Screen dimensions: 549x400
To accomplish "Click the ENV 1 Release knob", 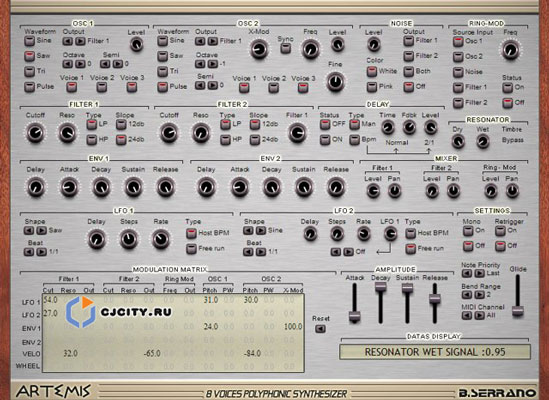I will point(165,187).
